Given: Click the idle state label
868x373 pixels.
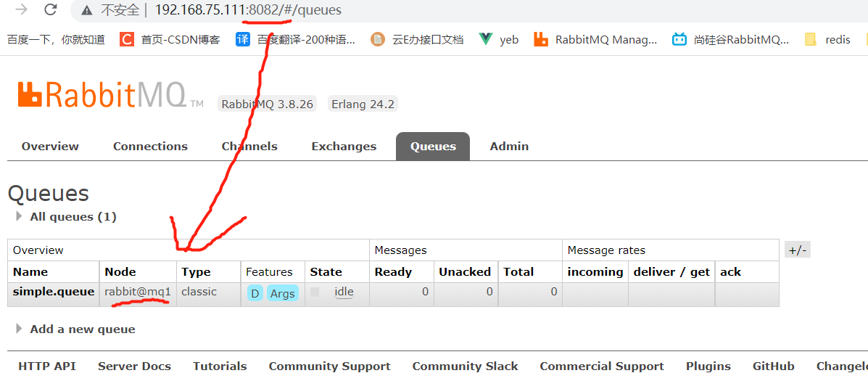Looking at the screenshot, I should [x=344, y=292].
